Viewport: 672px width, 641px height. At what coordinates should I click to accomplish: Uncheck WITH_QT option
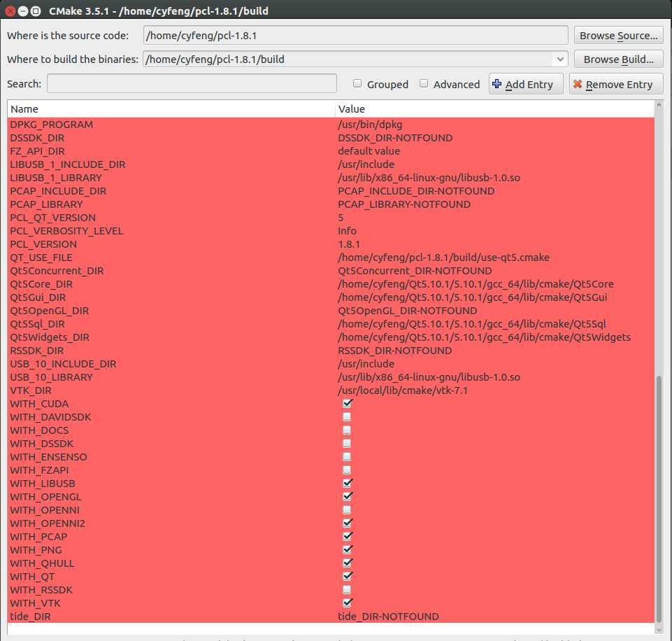click(x=347, y=576)
